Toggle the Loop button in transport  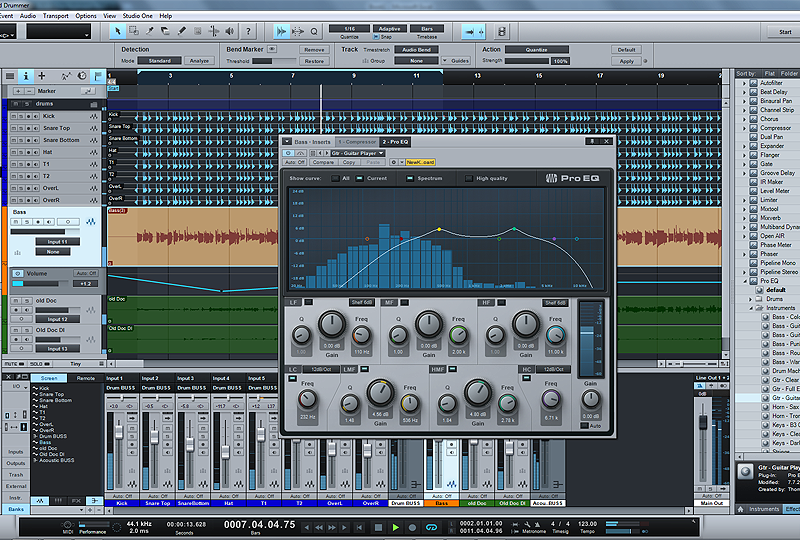click(x=430, y=526)
